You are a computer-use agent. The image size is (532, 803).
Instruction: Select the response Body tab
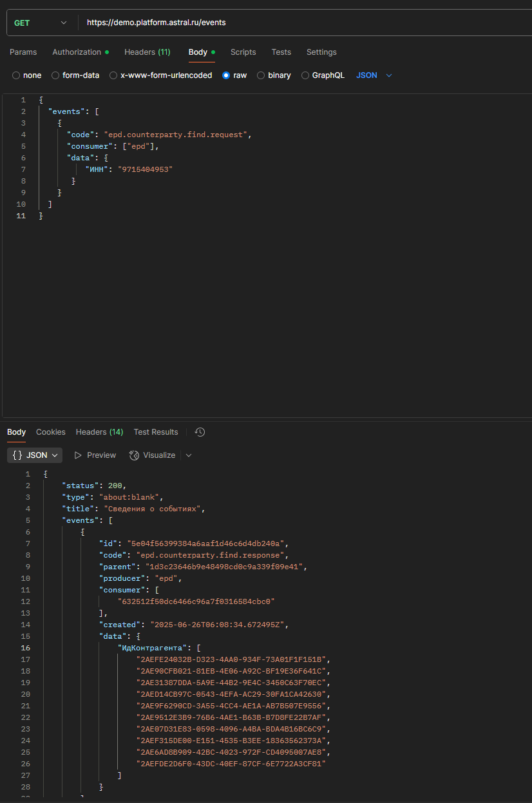[x=17, y=432]
